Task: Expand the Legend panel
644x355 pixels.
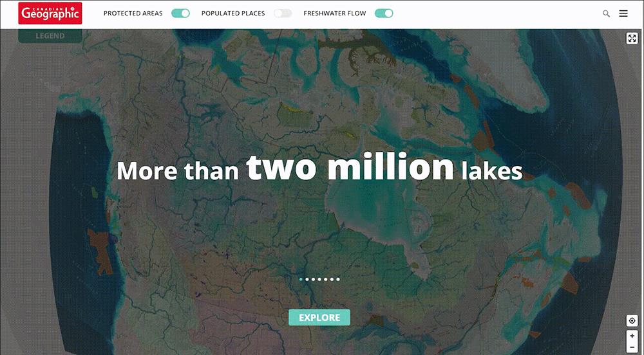Action: point(50,35)
